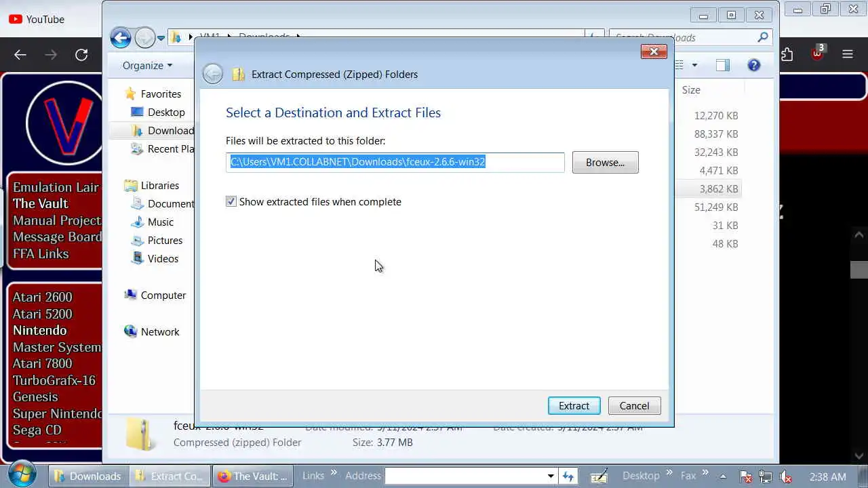Click the destination folder path field
868x488 pixels.
(395, 162)
